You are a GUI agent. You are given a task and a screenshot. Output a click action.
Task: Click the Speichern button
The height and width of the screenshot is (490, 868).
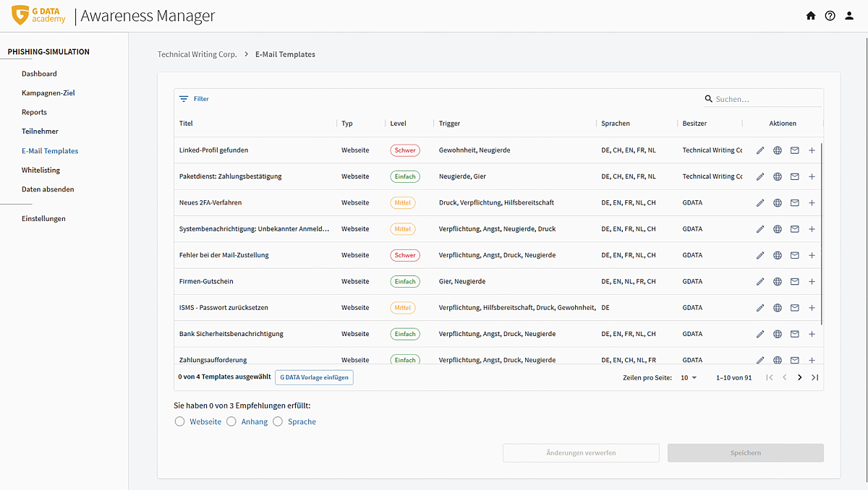point(746,453)
